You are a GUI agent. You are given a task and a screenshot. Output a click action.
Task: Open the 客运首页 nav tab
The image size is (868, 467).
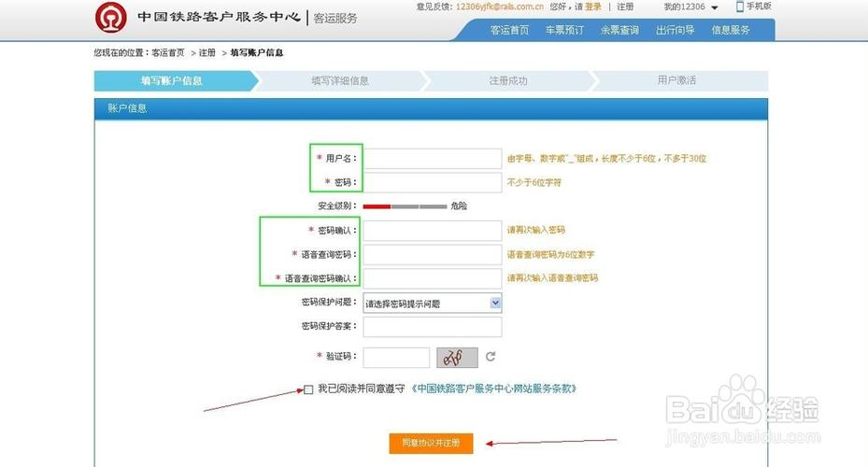[x=509, y=31]
